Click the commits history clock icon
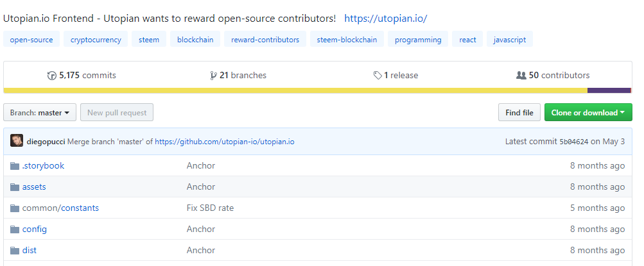This screenshot has width=644, height=266. pyautogui.click(x=52, y=76)
